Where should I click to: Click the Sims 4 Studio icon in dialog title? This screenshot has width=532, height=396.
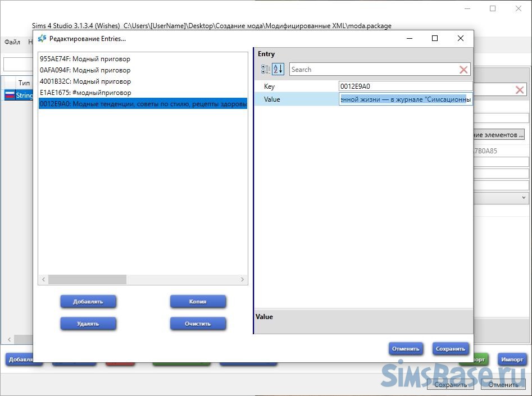pyautogui.click(x=42, y=38)
